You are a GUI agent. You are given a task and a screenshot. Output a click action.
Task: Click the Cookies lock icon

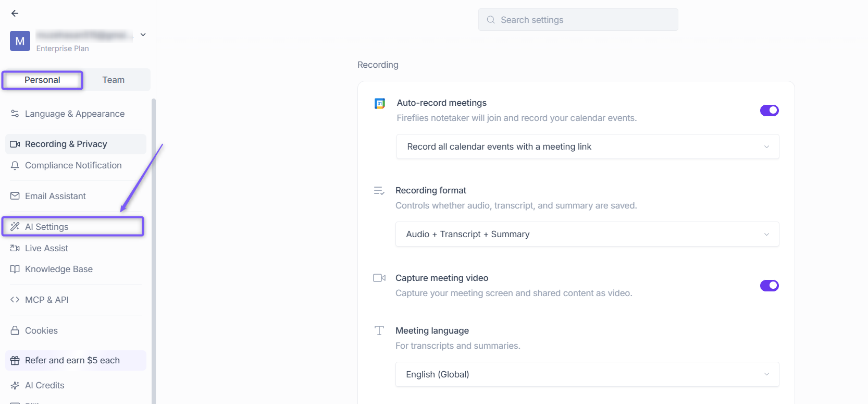[x=15, y=330]
